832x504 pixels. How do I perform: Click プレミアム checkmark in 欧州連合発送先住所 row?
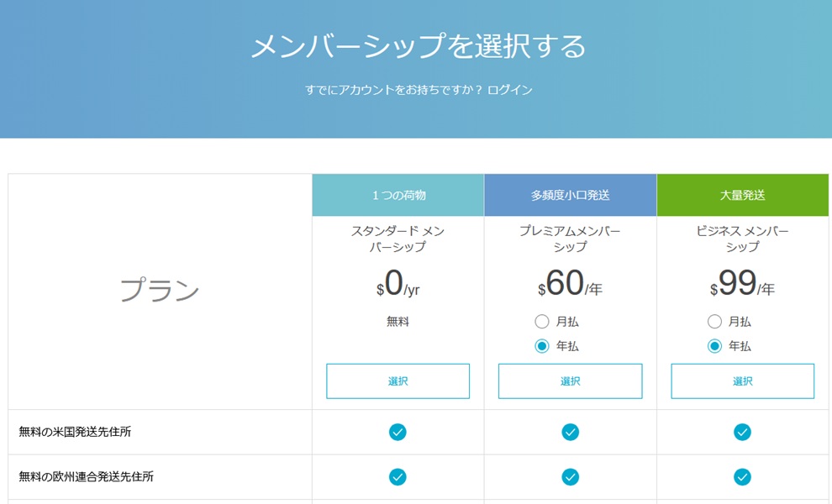click(x=570, y=476)
